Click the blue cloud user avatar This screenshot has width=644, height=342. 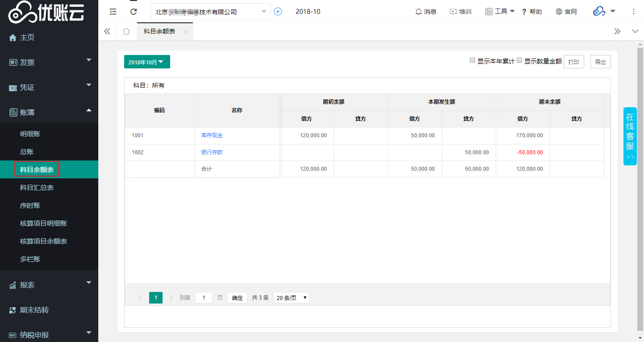pyautogui.click(x=599, y=12)
